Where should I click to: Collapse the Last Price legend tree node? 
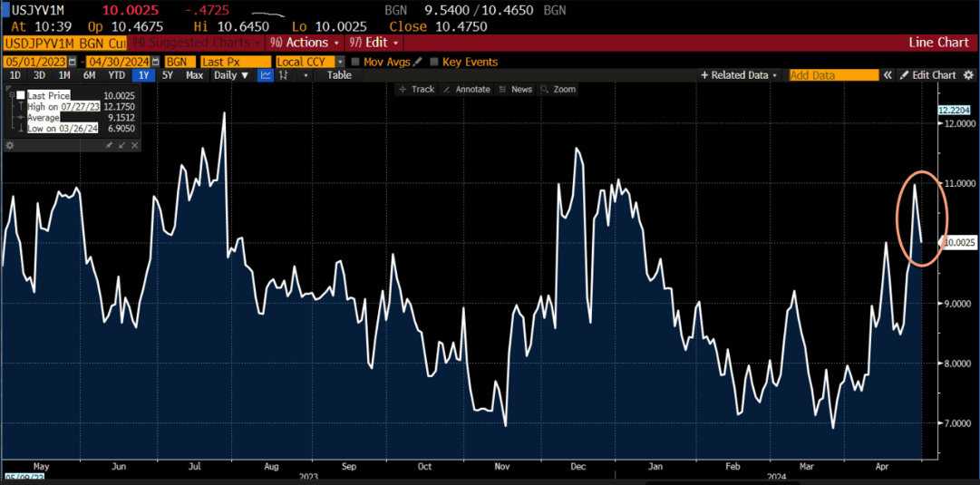click(11, 95)
